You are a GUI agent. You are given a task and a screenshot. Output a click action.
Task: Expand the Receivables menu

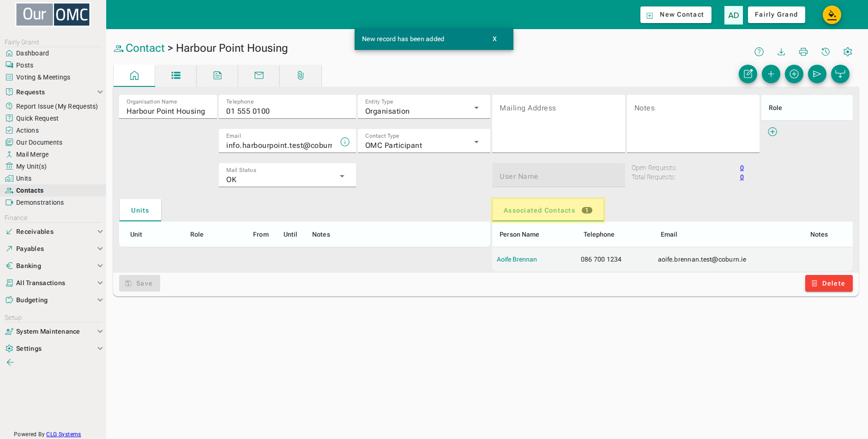[53, 232]
